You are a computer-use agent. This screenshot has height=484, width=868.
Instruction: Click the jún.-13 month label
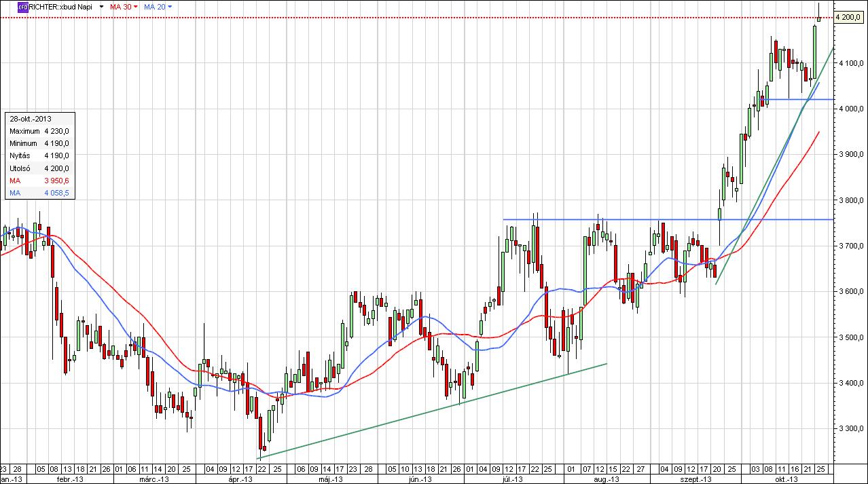(x=421, y=479)
